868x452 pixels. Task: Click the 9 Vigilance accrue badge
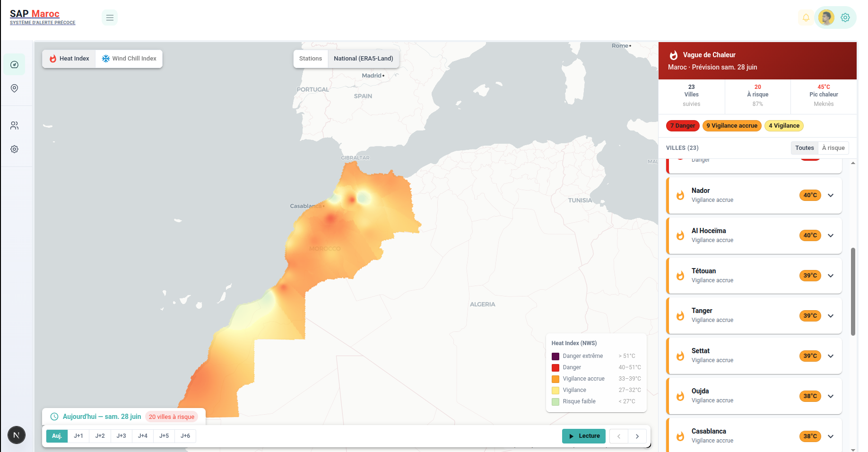pyautogui.click(x=732, y=126)
